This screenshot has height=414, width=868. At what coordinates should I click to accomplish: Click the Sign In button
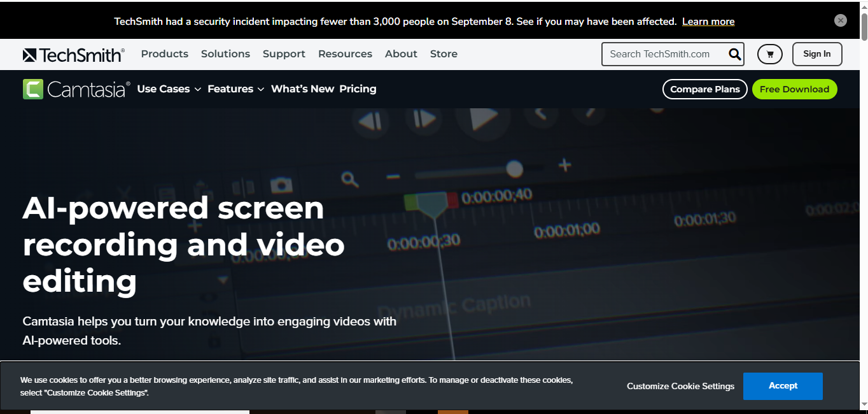pyautogui.click(x=817, y=54)
